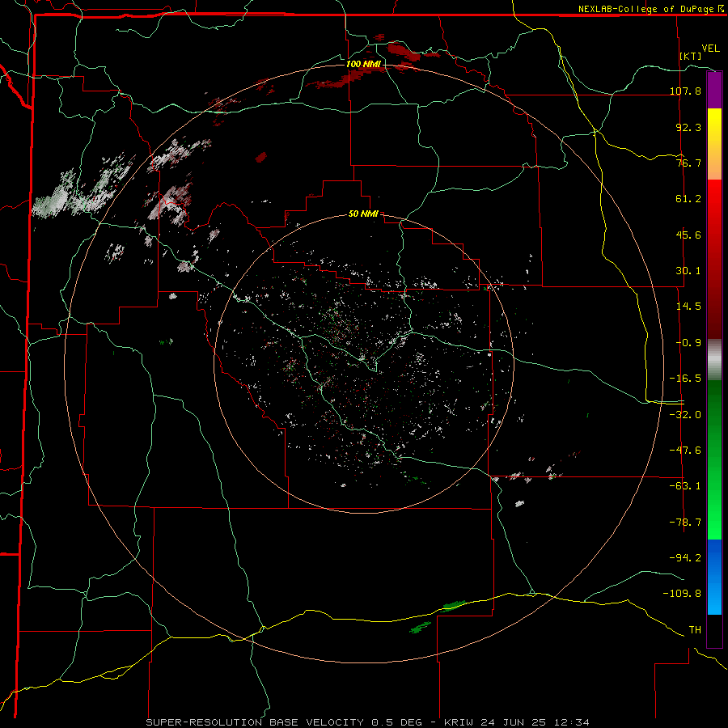Click the 45.6 value on velocity scale
Viewport: 728px width, 728px height.
click(x=688, y=235)
